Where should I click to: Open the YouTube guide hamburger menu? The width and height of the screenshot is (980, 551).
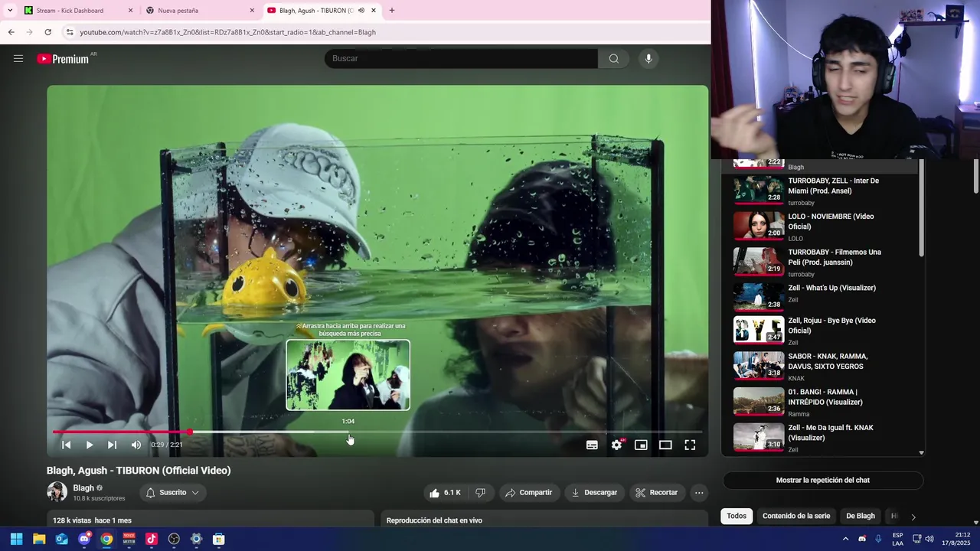18,58
